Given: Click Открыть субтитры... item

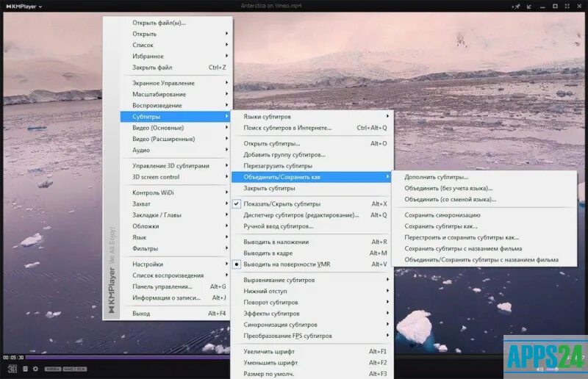Looking at the screenshot, I should click(x=313, y=143).
